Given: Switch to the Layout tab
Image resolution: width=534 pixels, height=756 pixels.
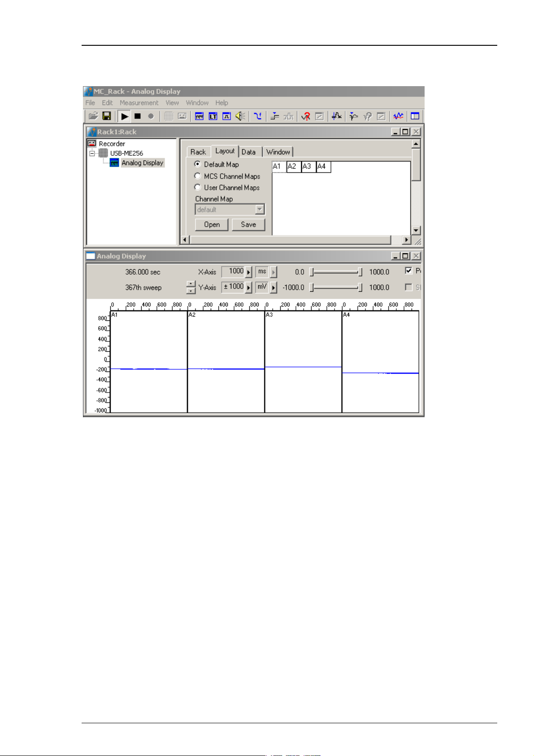Looking at the screenshot, I should (x=225, y=151).
